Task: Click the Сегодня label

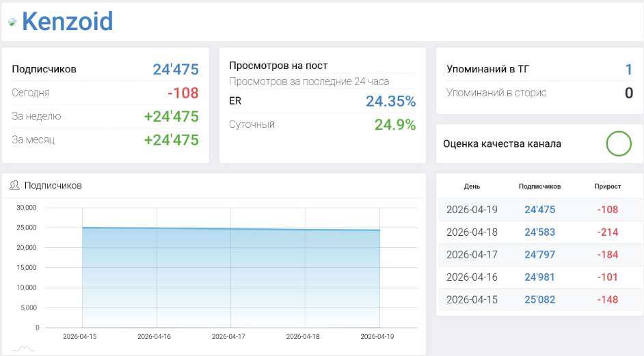Action: pyautogui.click(x=31, y=93)
